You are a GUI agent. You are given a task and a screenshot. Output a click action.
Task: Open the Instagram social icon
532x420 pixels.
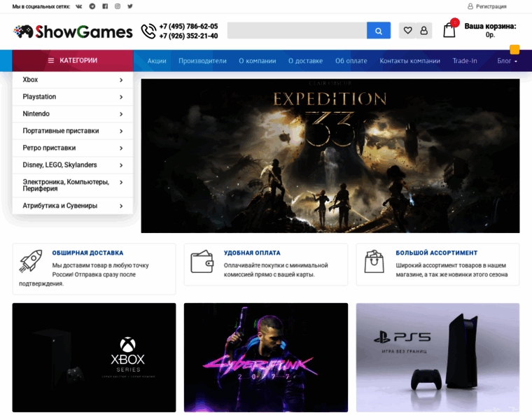click(118, 6)
